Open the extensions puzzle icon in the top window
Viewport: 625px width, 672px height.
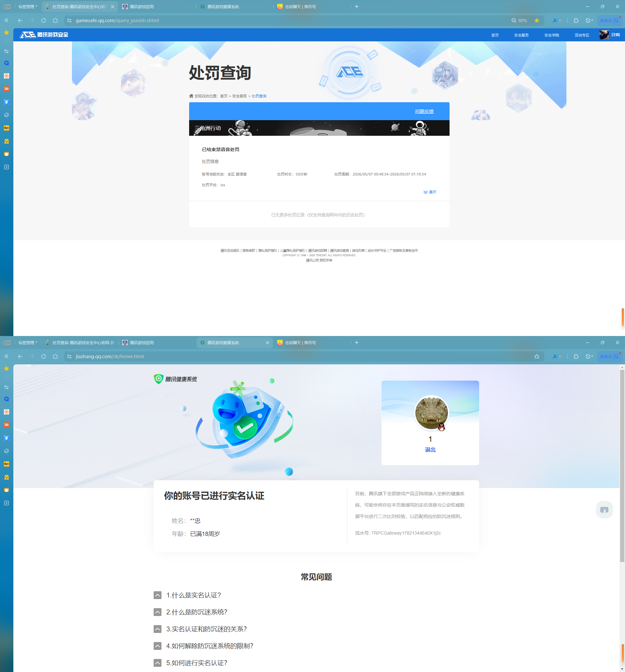click(x=576, y=21)
